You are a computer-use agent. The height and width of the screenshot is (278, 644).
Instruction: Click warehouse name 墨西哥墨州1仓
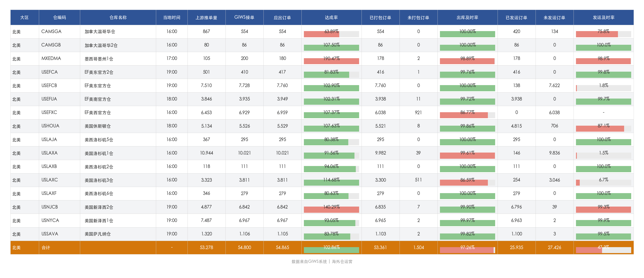point(99,59)
